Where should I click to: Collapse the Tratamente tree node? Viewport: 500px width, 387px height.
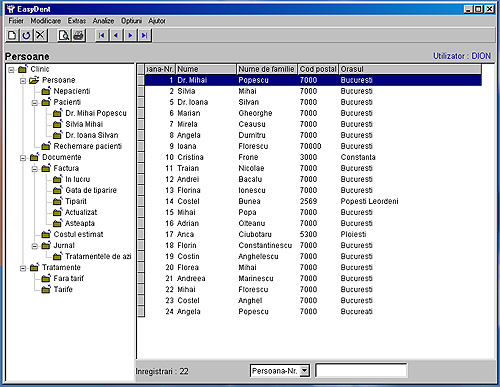click(x=23, y=268)
